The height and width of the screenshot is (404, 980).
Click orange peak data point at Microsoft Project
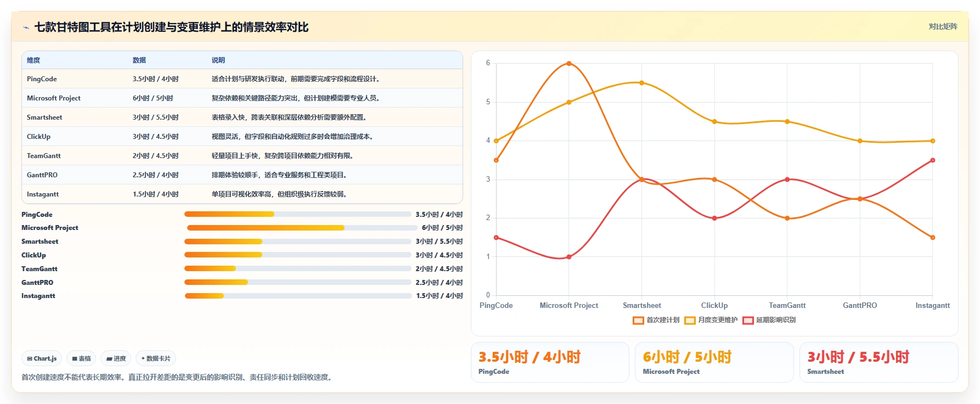(569, 64)
